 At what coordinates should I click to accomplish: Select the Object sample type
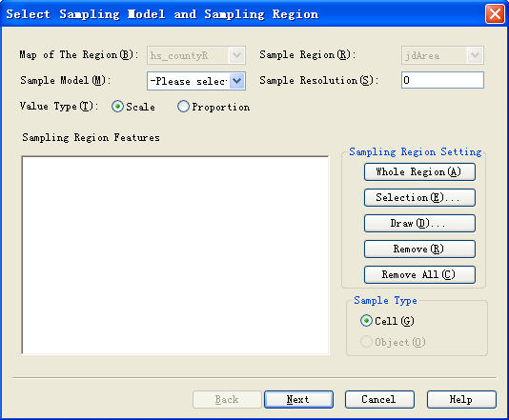click(x=366, y=342)
